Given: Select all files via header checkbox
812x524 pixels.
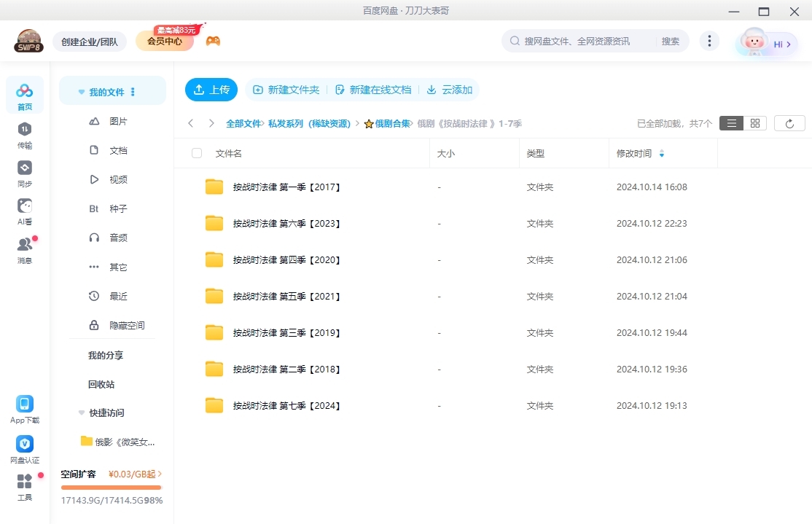Looking at the screenshot, I should (x=195, y=153).
